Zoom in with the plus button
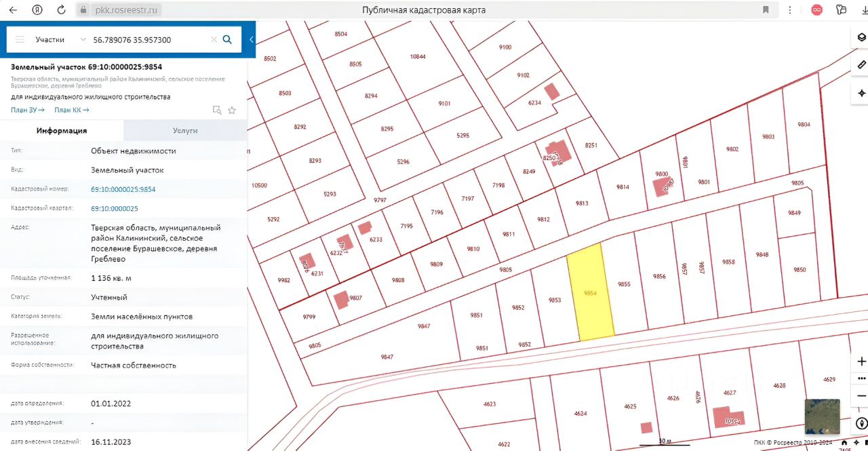868x451 pixels. pyautogui.click(x=862, y=361)
